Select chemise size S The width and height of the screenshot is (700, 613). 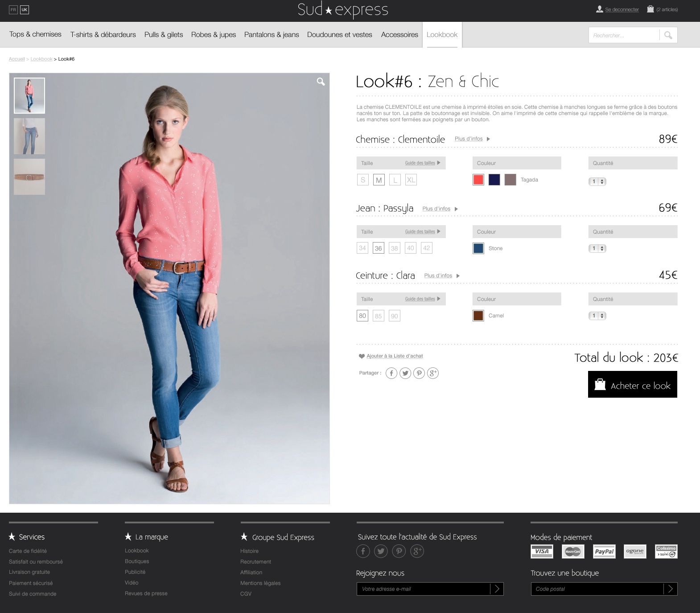coord(363,180)
